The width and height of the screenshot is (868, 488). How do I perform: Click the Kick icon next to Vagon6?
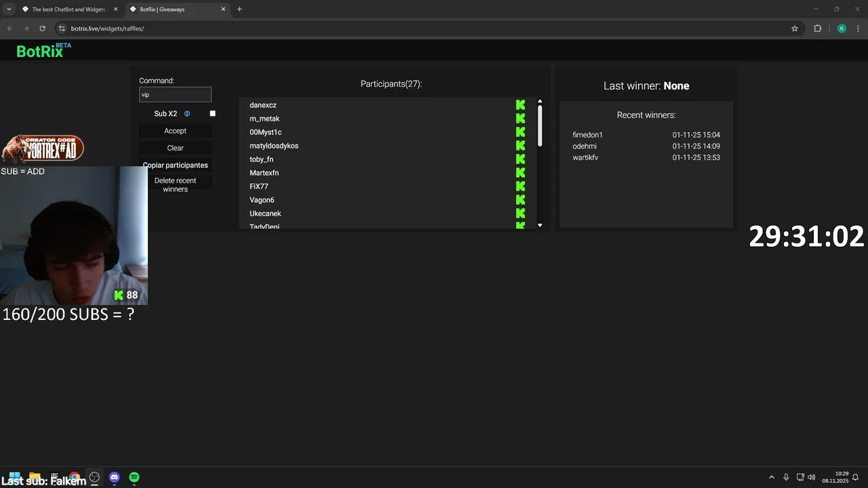[x=520, y=200]
